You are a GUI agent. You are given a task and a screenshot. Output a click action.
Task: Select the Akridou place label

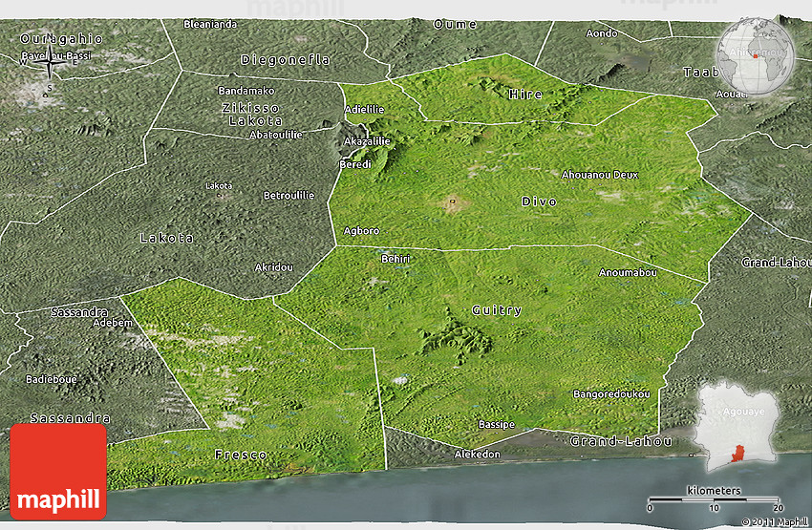[x=274, y=267]
